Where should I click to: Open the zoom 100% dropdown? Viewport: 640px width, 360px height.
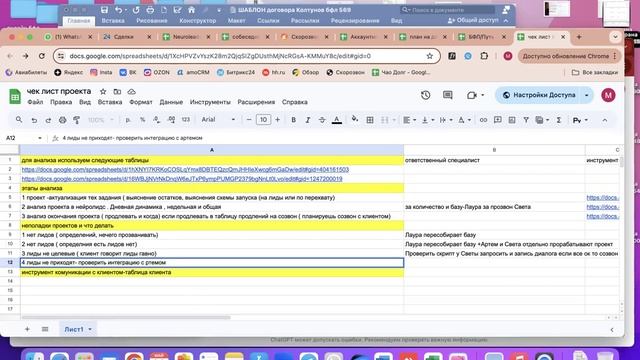pos(100,120)
